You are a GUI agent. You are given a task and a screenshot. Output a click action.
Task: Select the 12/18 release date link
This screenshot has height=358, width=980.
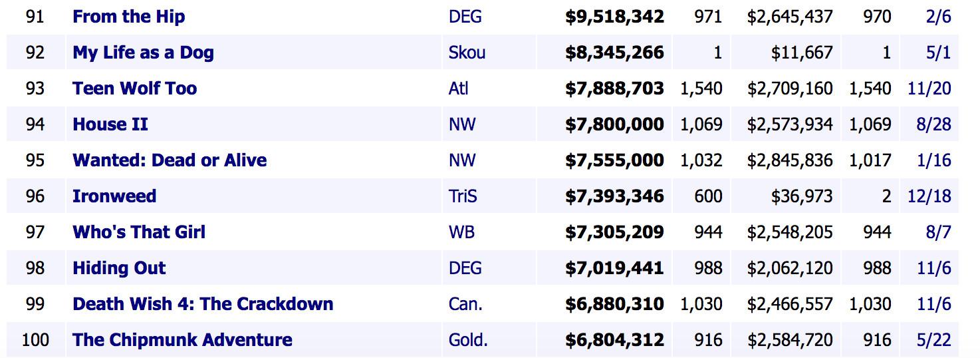[x=929, y=196]
